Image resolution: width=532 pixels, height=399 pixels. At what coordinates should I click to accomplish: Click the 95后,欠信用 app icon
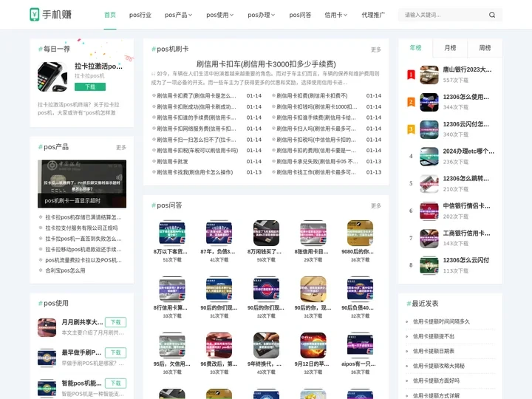pos(172,345)
